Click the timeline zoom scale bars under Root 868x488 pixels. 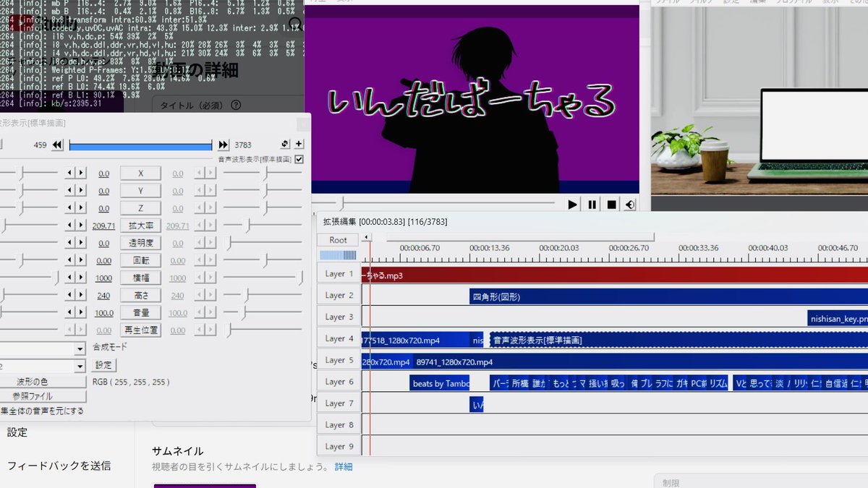[338, 255]
